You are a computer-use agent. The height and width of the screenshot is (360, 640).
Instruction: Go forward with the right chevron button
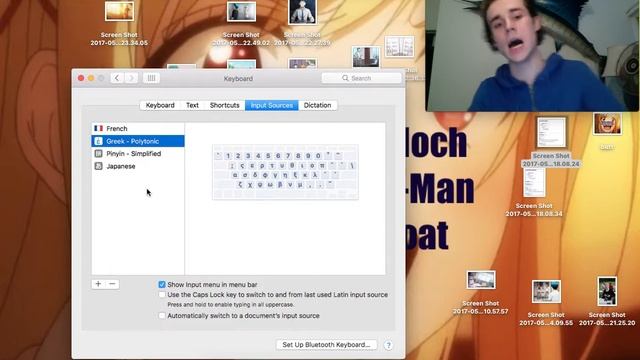[x=131, y=78]
